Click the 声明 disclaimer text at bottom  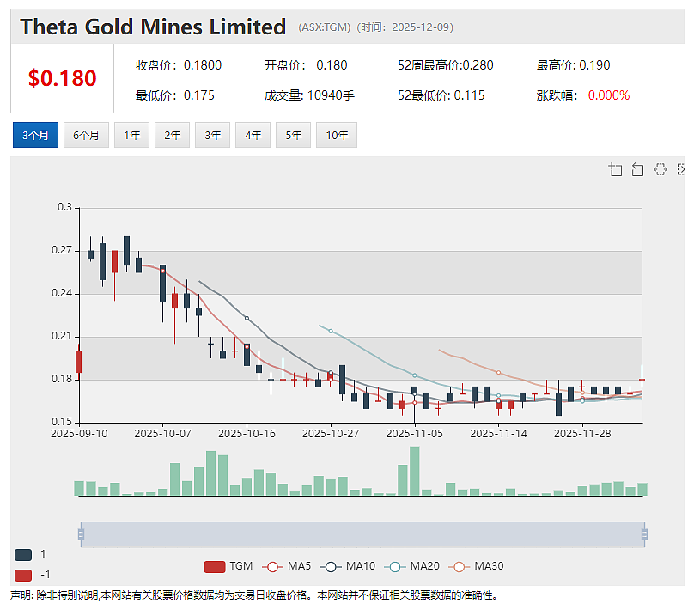pos(254,595)
